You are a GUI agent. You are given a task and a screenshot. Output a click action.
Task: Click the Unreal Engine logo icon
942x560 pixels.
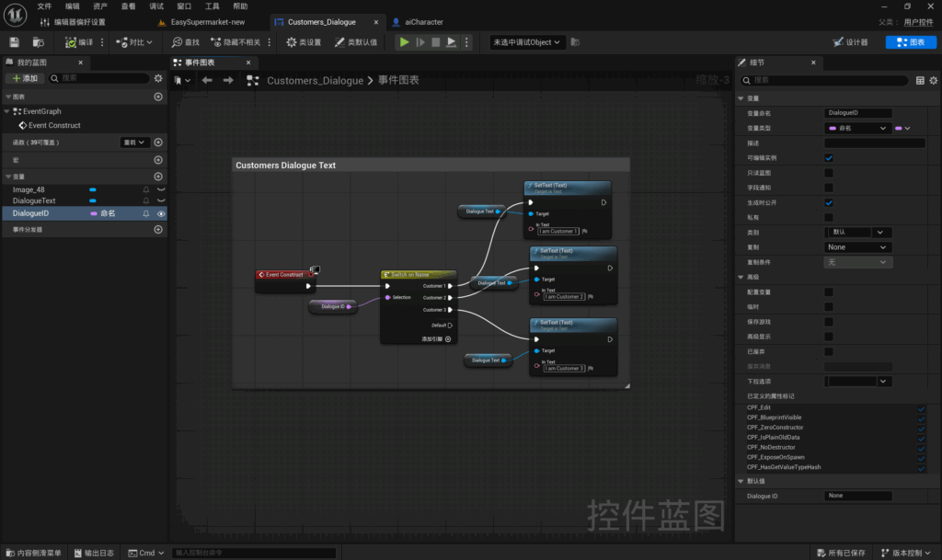click(x=15, y=15)
